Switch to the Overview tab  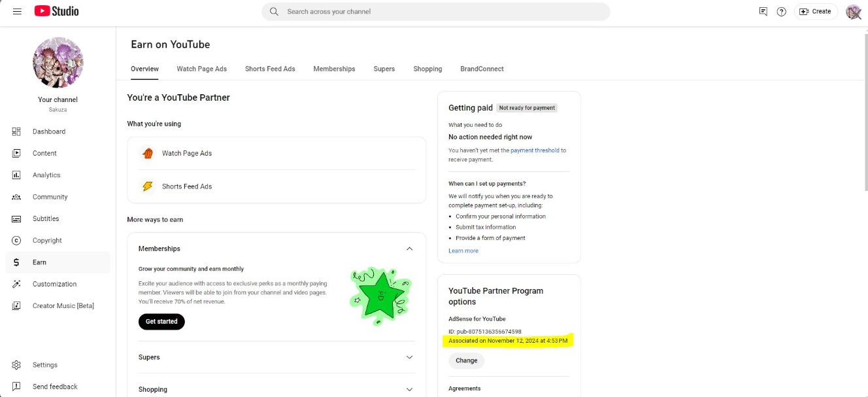(144, 69)
